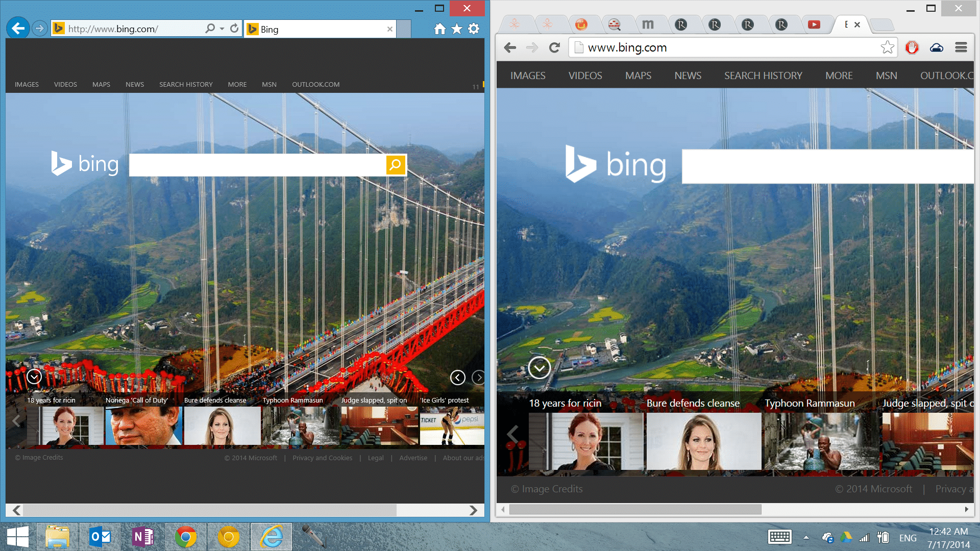Open File Explorer from the taskbar

(x=57, y=537)
